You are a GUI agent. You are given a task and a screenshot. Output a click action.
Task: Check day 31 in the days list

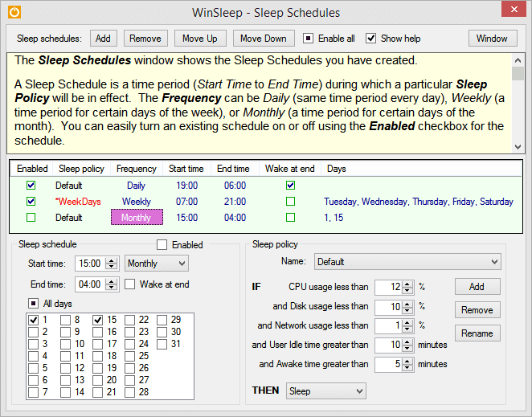[162, 344]
